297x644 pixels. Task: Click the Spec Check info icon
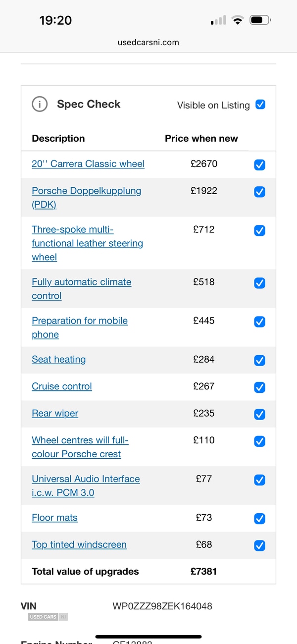click(x=40, y=104)
